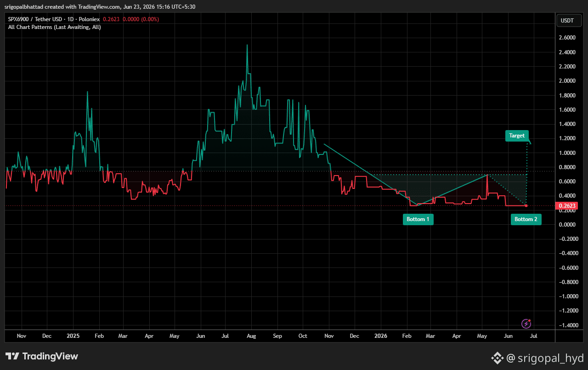
Task: Click the All Chart Patterns indicator label
Action: (x=55, y=27)
